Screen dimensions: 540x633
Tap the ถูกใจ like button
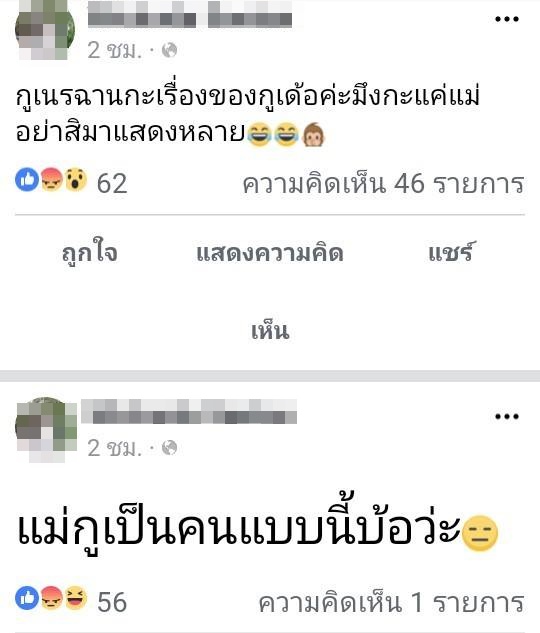point(90,253)
